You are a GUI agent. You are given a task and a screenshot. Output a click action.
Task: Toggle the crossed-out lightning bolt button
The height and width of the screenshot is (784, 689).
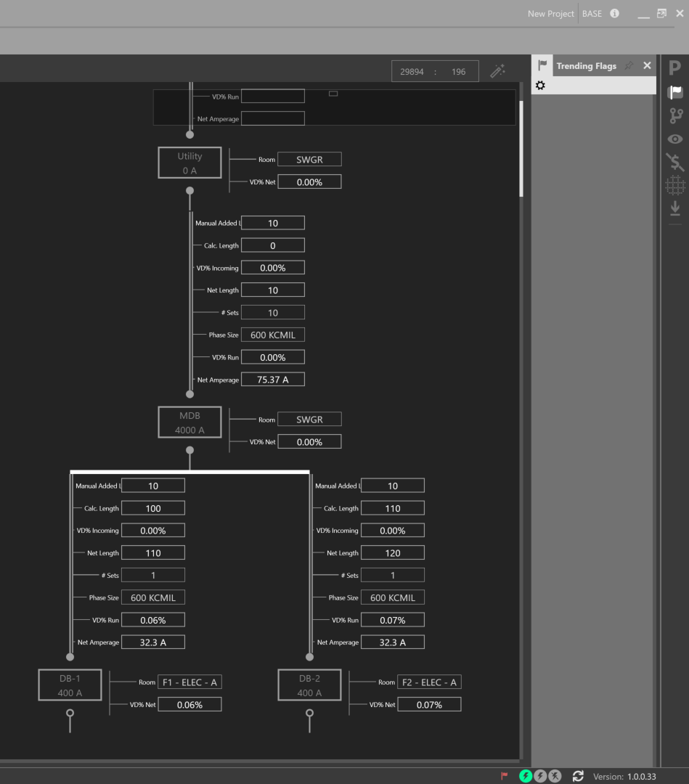(x=555, y=776)
